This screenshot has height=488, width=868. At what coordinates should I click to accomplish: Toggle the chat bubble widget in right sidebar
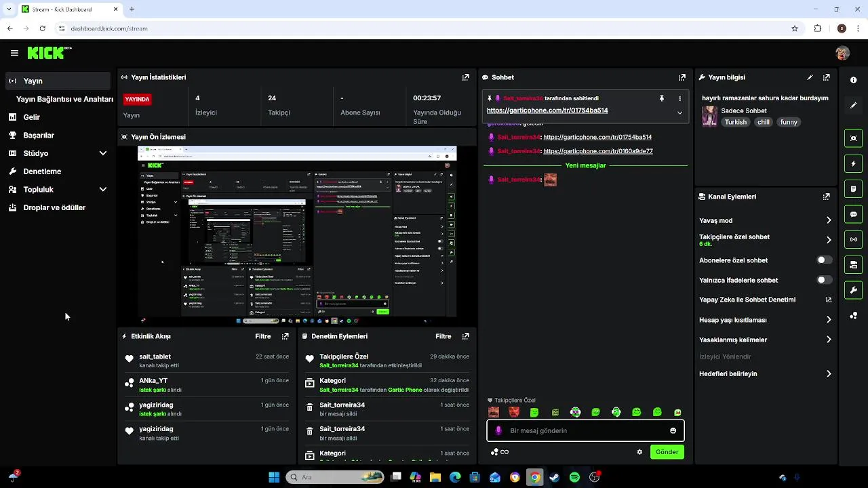pos(853,214)
